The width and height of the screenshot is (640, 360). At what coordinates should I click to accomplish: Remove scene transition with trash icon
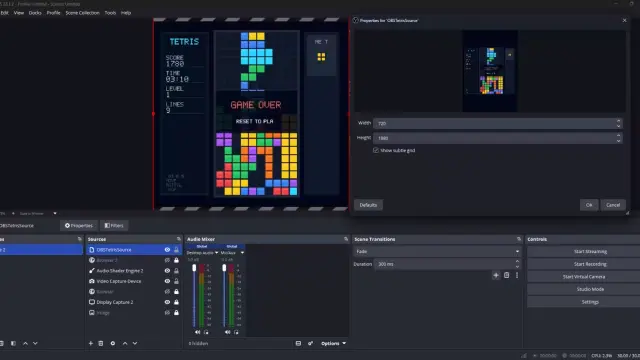pos(507,276)
